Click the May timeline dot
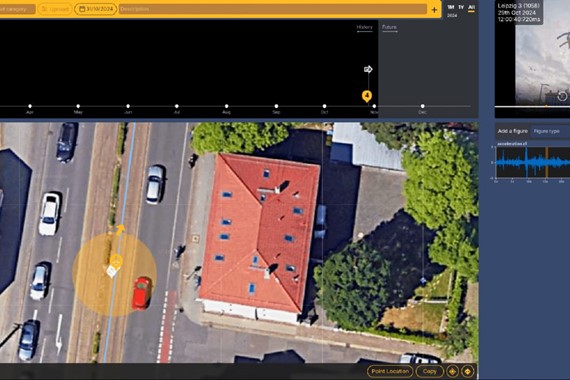 [78, 106]
